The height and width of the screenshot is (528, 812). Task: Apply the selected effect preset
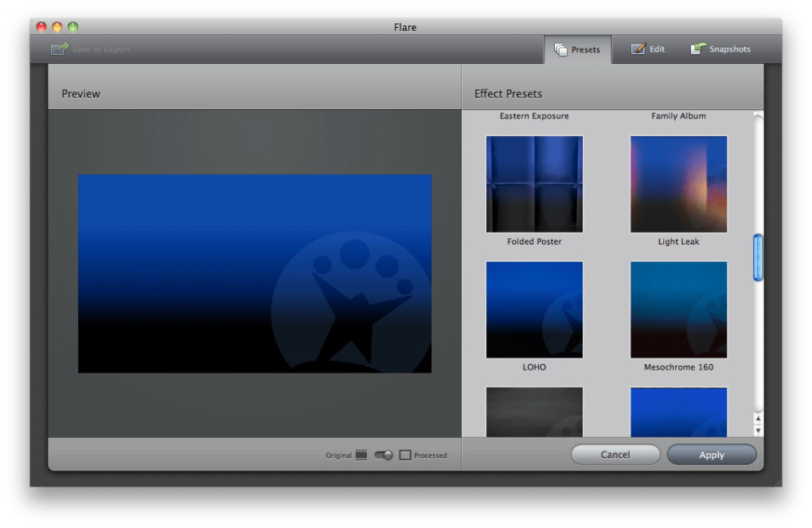(x=712, y=455)
